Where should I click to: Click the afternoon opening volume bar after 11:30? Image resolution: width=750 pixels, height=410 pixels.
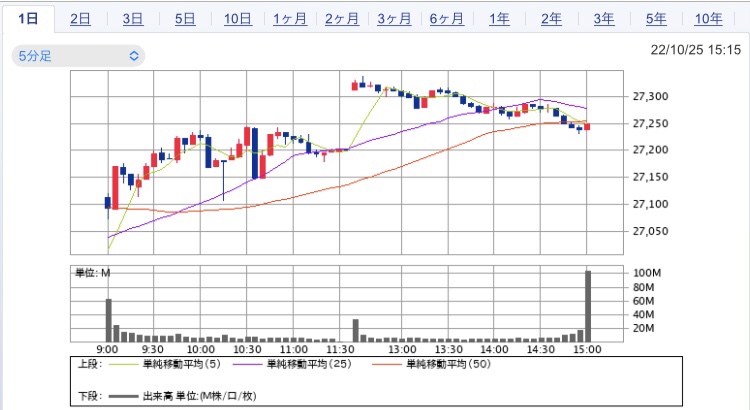click(x=355, y=331)
